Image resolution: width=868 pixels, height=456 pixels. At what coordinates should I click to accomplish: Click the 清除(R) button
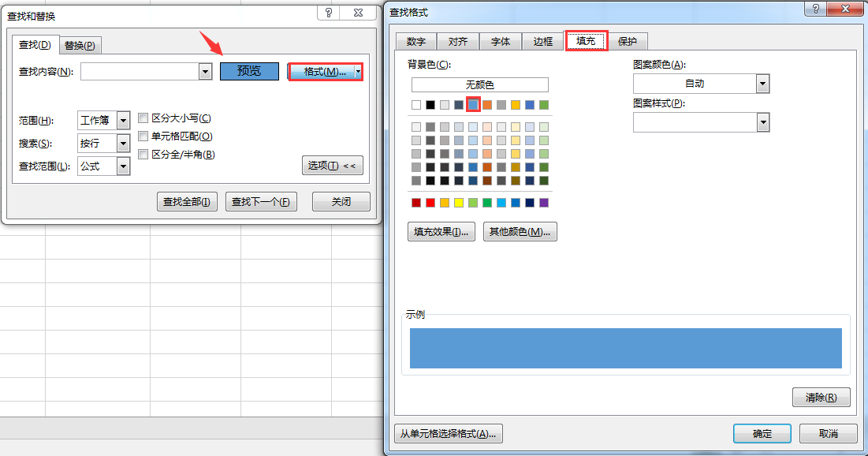(821, 398)
